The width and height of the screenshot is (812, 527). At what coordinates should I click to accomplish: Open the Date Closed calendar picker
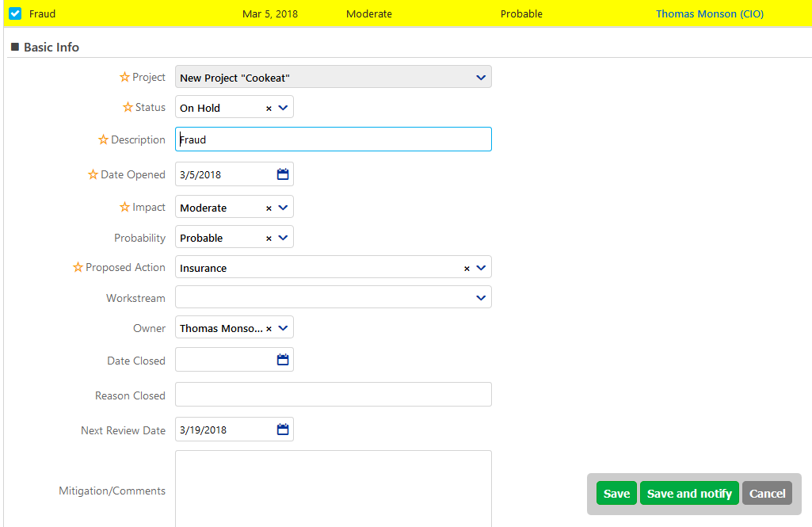click(283, 360)
